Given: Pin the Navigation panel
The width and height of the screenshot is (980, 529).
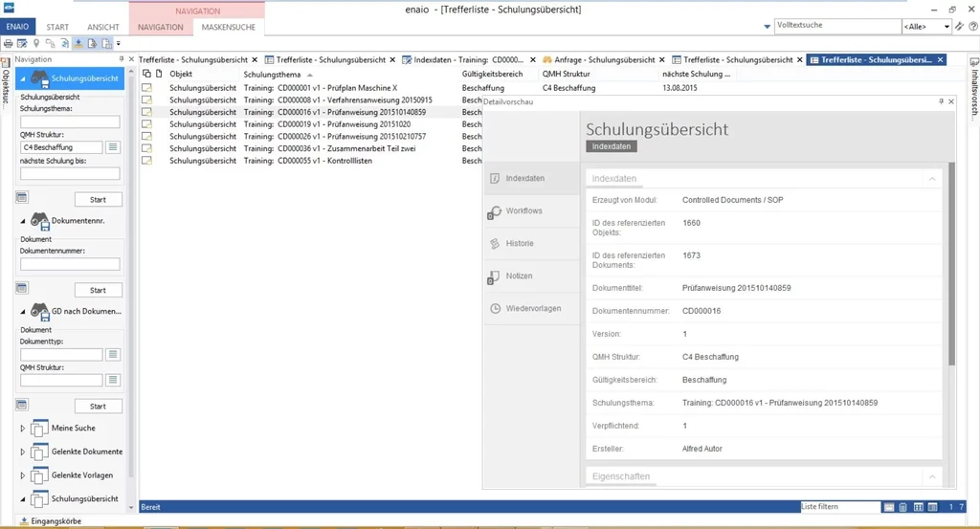Looking at the screenshot, I should [122, 59].
